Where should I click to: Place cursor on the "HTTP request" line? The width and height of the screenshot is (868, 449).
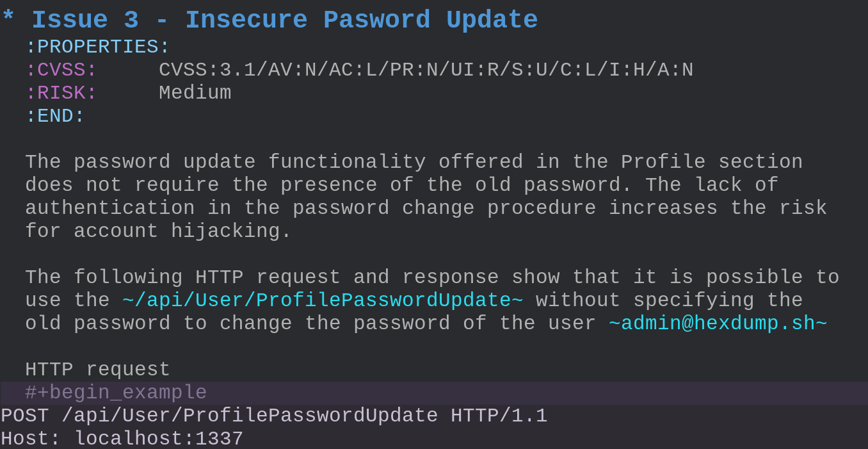pyautogui.click(x=97, y=370)
